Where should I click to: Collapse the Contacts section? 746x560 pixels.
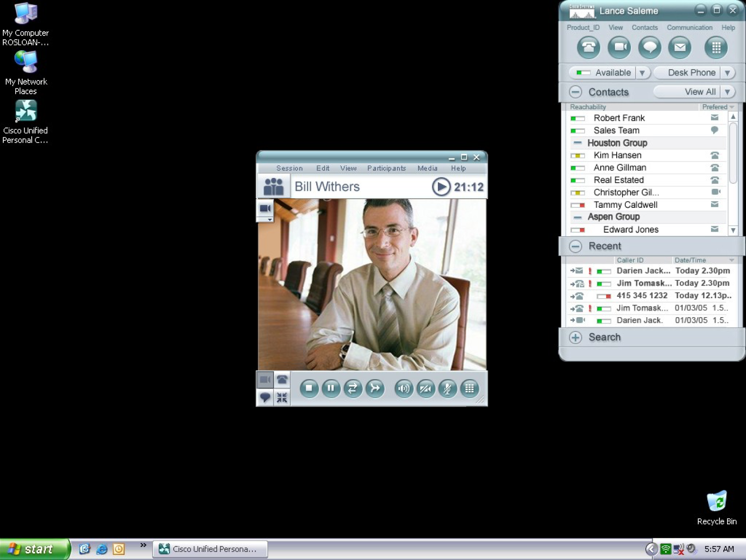(x=576, y=92)
